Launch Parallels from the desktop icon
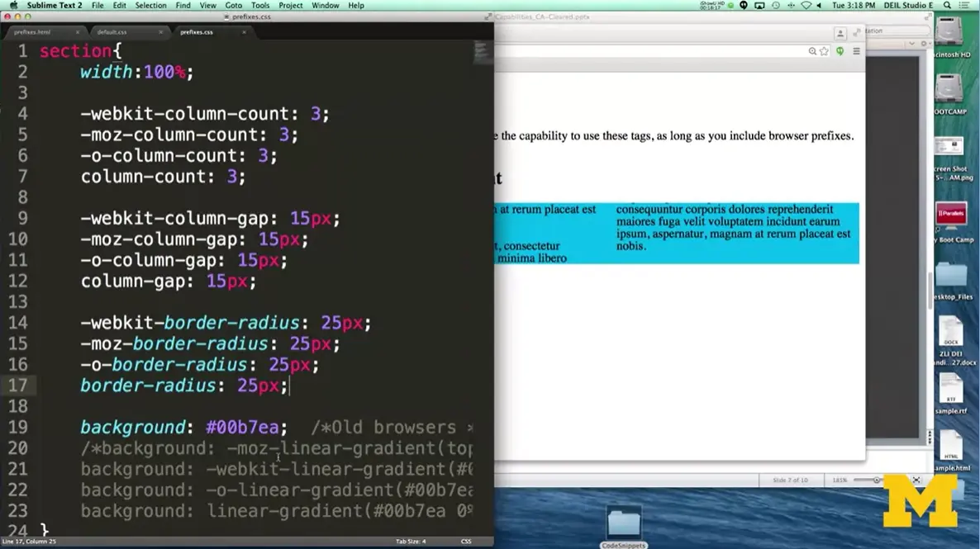Image resolution: width=980 pixels, height=549 pixels. click(952, 214)
